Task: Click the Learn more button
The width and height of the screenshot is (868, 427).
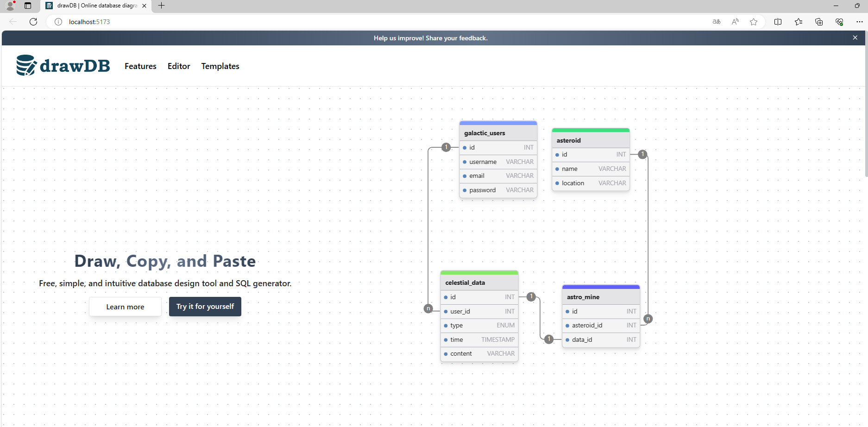Action: (125, 307)
